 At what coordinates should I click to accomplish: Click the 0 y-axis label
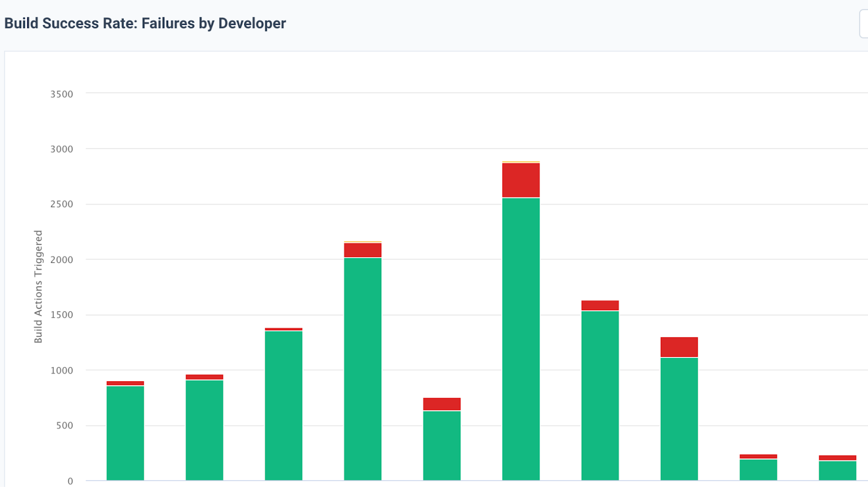coord(70,481)
